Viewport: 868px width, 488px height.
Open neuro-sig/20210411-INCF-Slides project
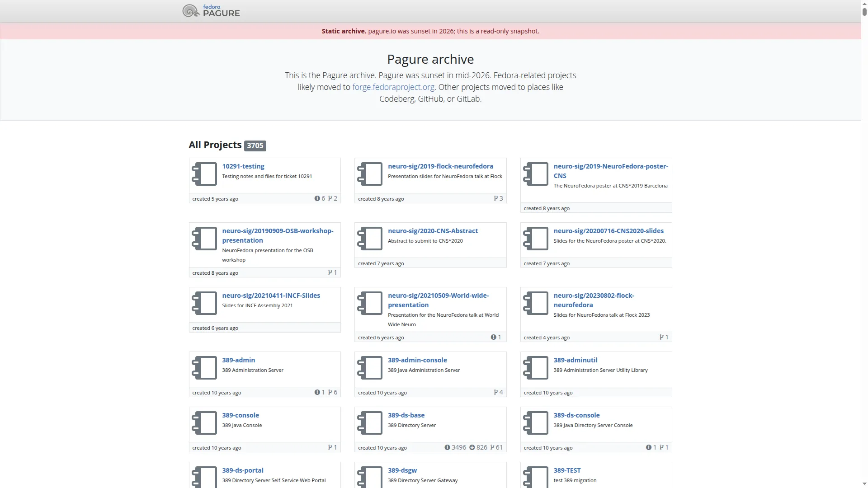[x=271, y=296]
